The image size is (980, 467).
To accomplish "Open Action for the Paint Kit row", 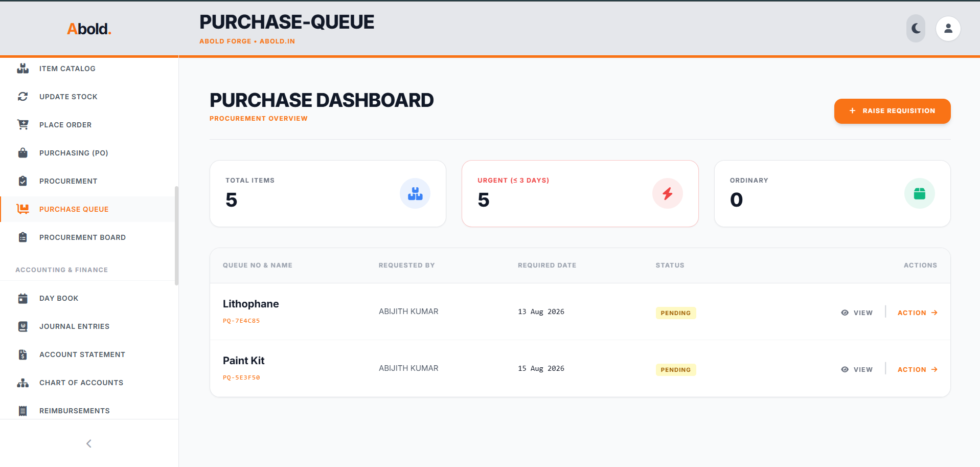I will tap(917, 369).
